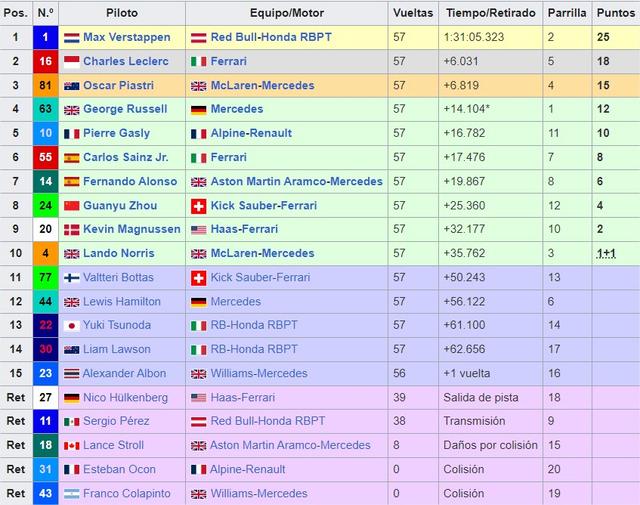Open Max Verstappen driver link
Image resolution: width=640 pixels, height=505 pixels.
pyautogui.click(x=127, y=37)
